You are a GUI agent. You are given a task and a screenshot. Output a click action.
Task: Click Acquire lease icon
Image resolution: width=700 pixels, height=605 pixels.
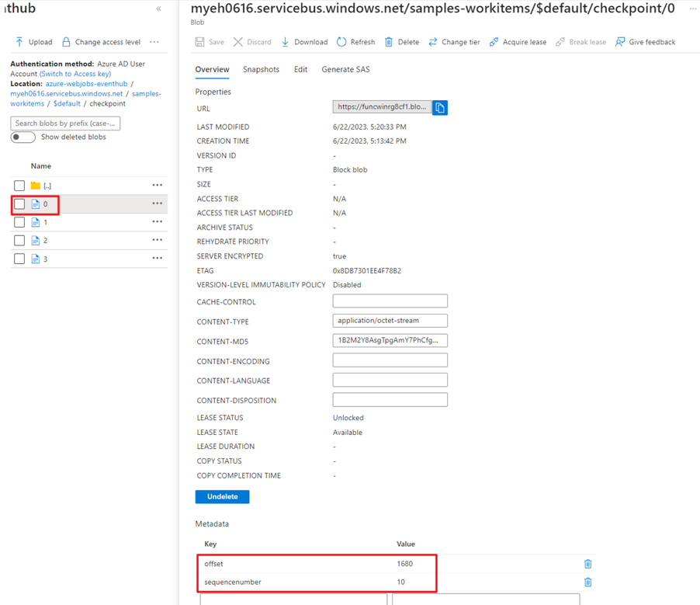click(x=494, y=42)
